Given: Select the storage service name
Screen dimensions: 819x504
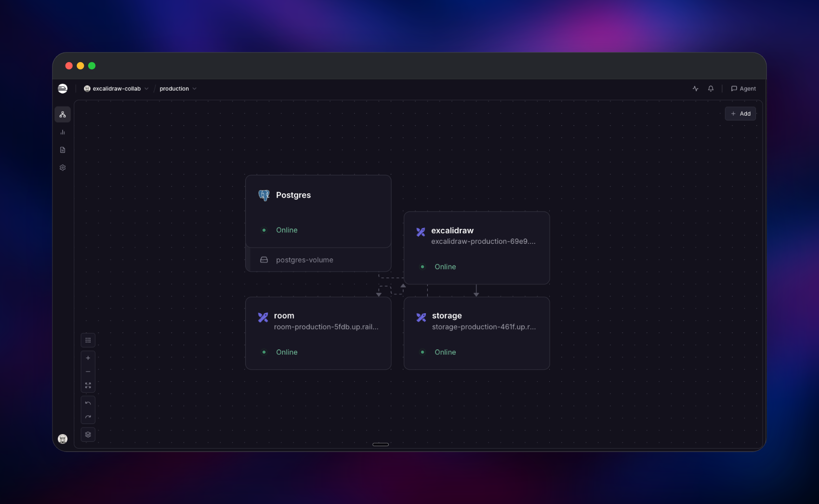Looking at the screenshot, I should click(x=447, y=316).
